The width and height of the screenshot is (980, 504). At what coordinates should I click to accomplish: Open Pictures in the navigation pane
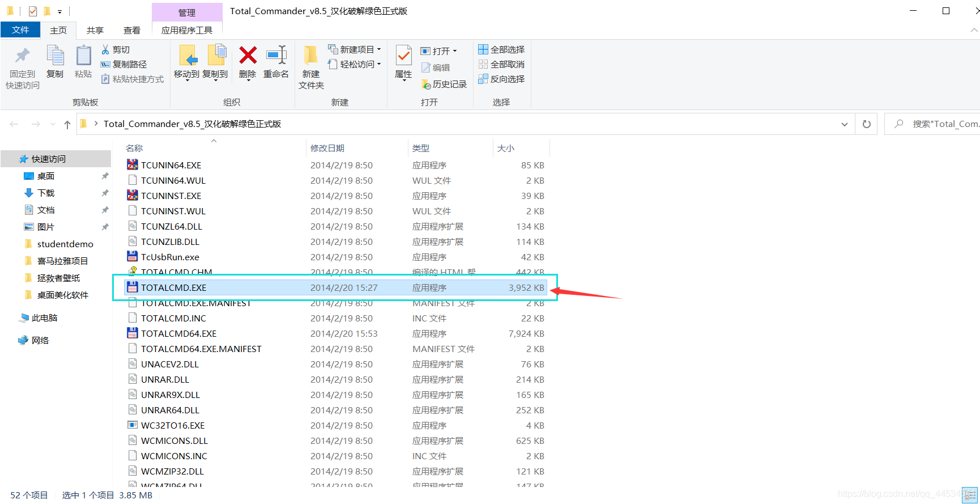coord(45,227)
